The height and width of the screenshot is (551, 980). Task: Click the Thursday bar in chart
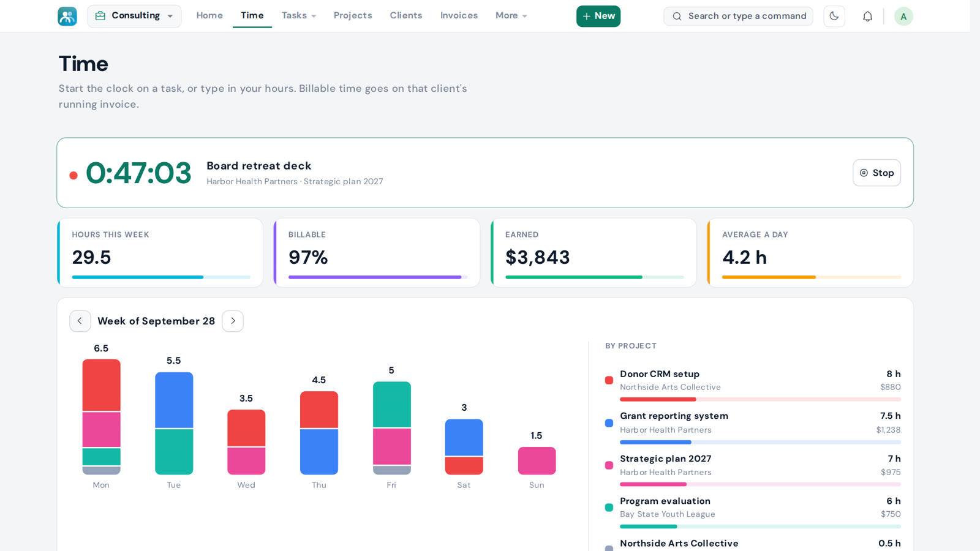[x=319, y=433]
